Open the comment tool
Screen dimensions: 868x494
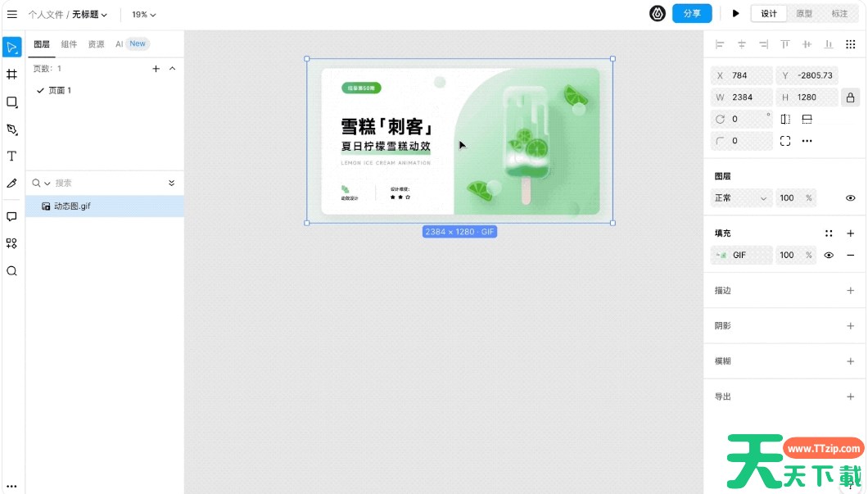tap(11, 217)
